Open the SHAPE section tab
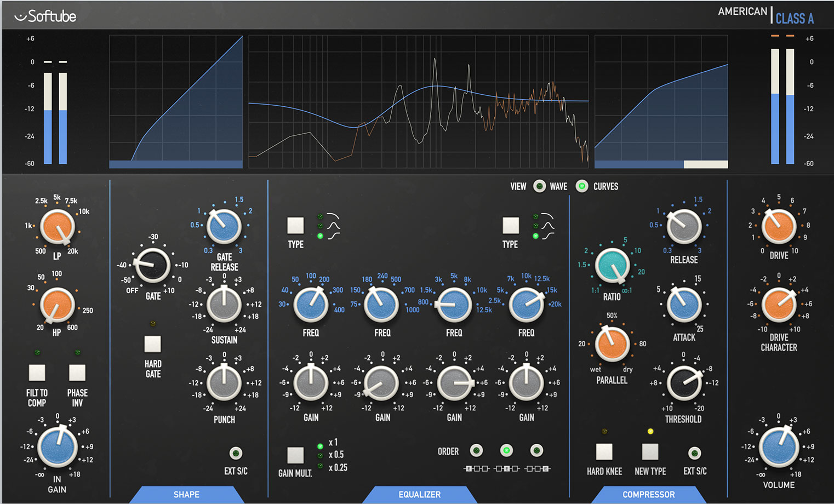The height and width of the screenshot is (504, 834). pyautogui.click(x=186, y=494)
